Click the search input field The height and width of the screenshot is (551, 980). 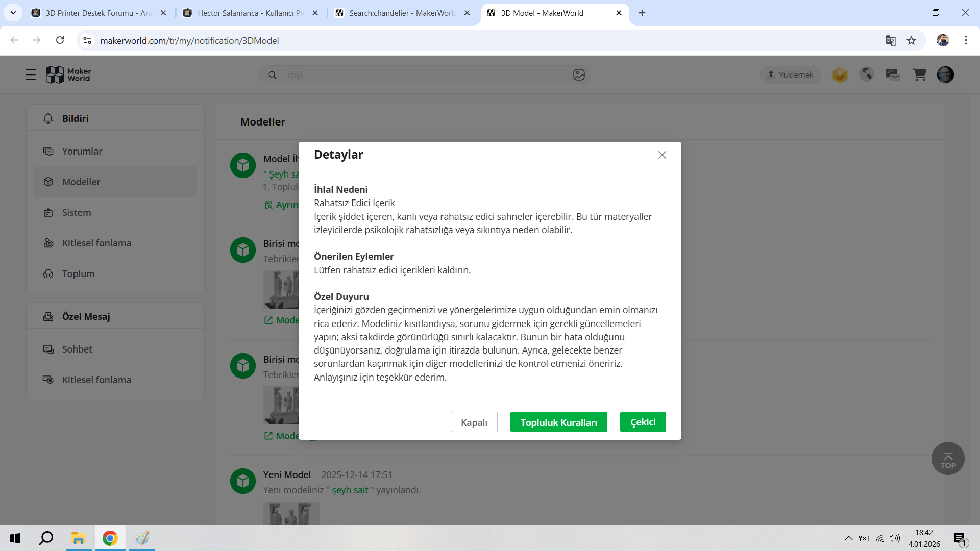tap(424, 75)
